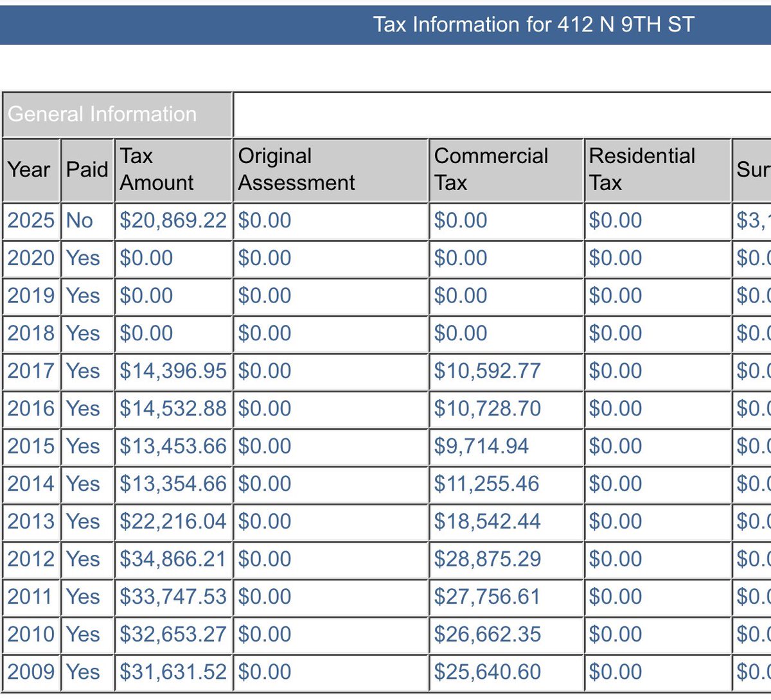Click the 'No' paid status for 2025
This screenshot has height=700, width=771.
point(80,220)
